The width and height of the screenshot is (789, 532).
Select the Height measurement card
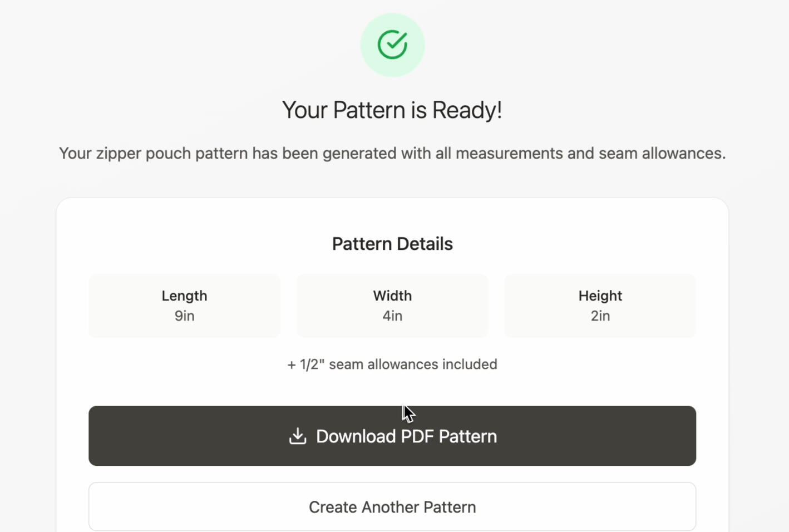pyautogui.click(x=600, y=306)
